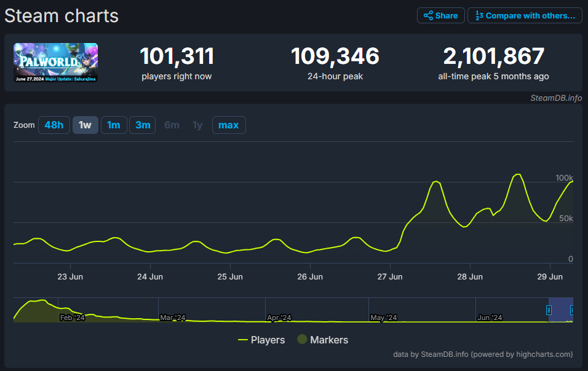Click the 109,346 24-hour peak figure
Viewport: 588px width, 371px height.
(335, 56)
